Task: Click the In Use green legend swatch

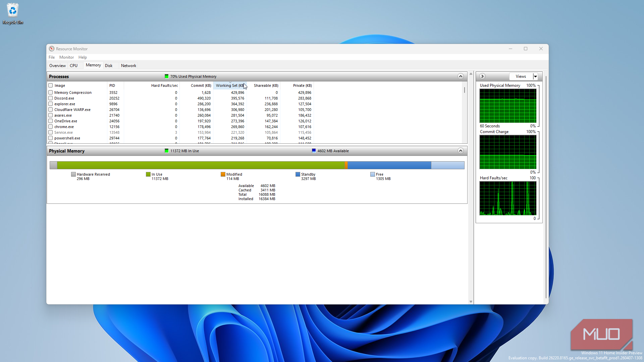Action: point(148,174)
